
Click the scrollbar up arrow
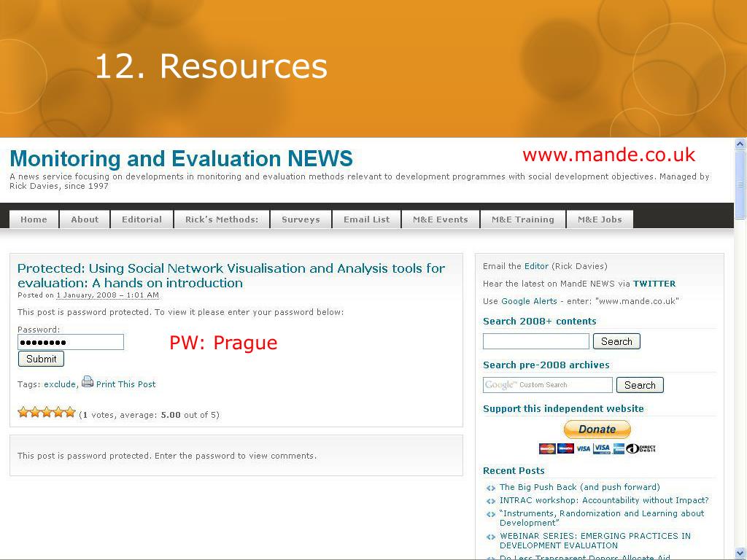[x=740, y=144]
